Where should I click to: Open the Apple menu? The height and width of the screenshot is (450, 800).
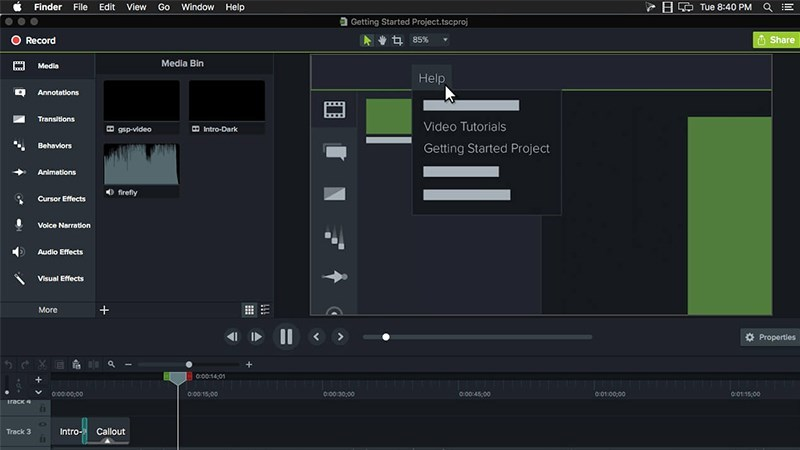(x=17, y=7)
